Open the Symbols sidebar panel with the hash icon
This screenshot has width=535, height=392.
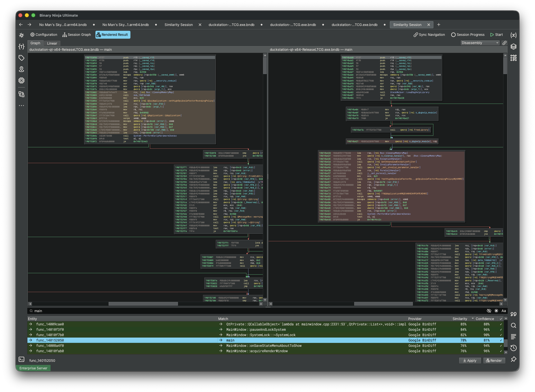coord(21,35)
